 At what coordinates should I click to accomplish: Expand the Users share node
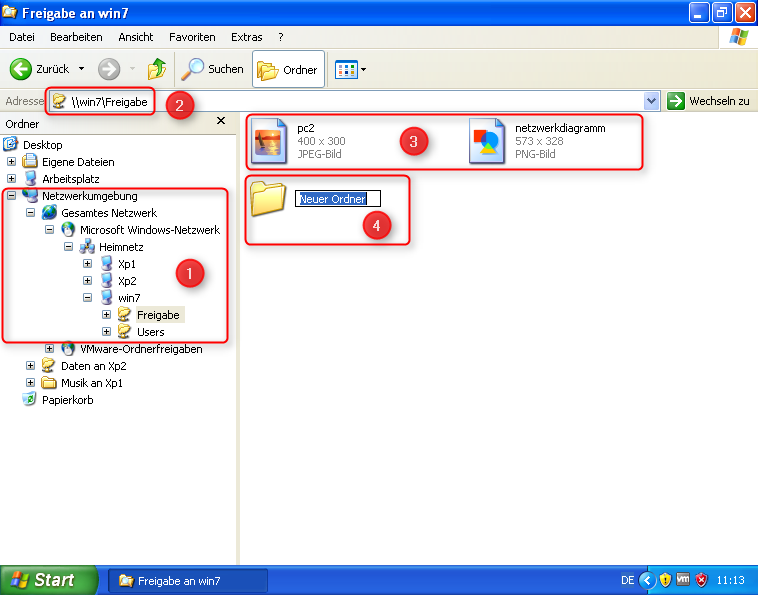(x=106, y=332)
